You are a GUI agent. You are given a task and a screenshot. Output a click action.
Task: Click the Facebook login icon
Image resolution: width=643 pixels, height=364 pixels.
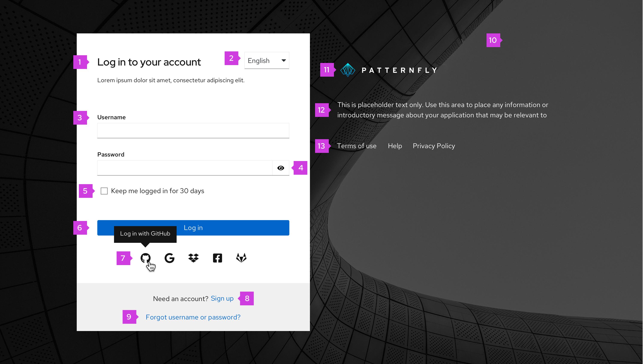pyautogui.click(x=217, y=258)
